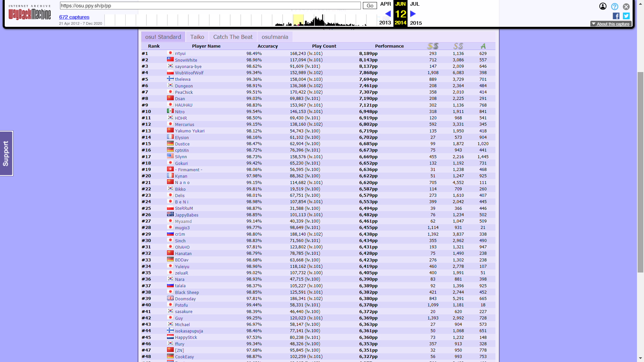Open player isokasapupuja's profile
This screenshot has width=644, height=362.
tap(189, 331)
